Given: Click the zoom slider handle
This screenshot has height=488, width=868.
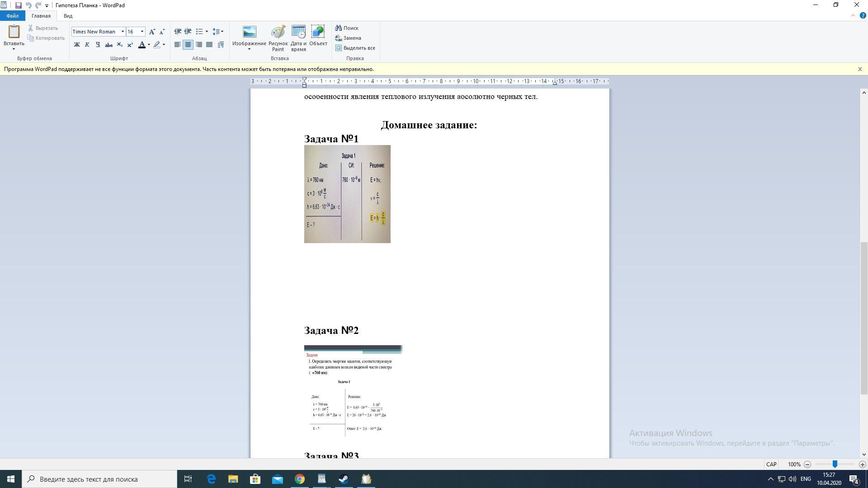Looking at the screenshot, I should point(835,464).
